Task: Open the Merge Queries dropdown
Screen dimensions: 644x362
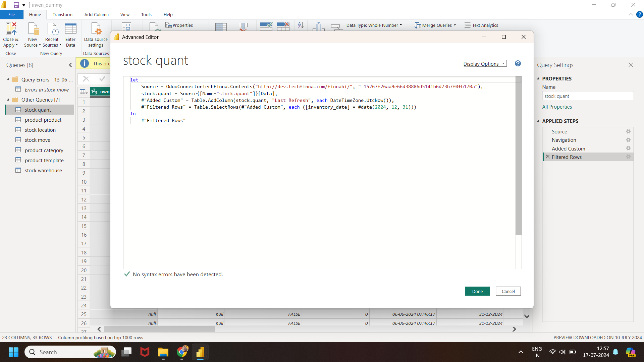Action: point(436,25)
